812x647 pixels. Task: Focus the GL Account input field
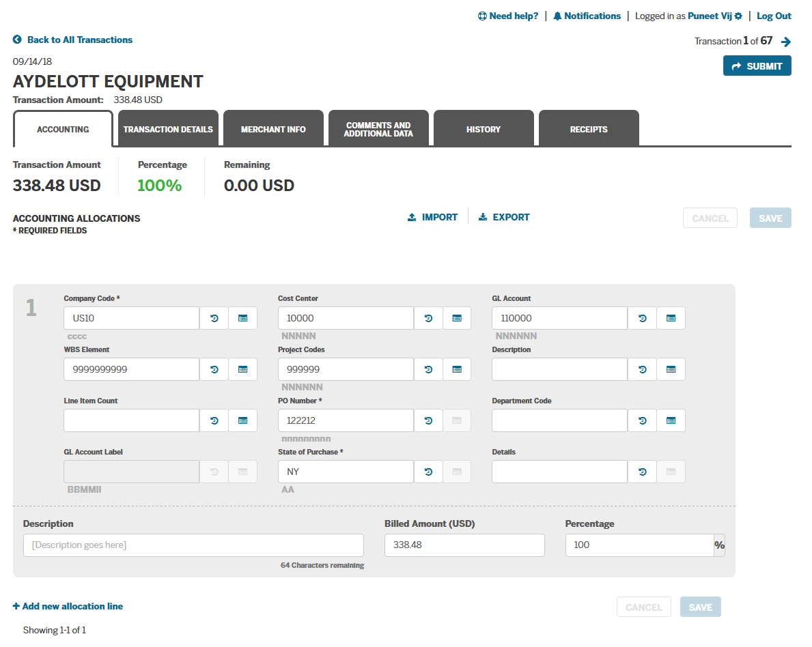tap(560, 318)
